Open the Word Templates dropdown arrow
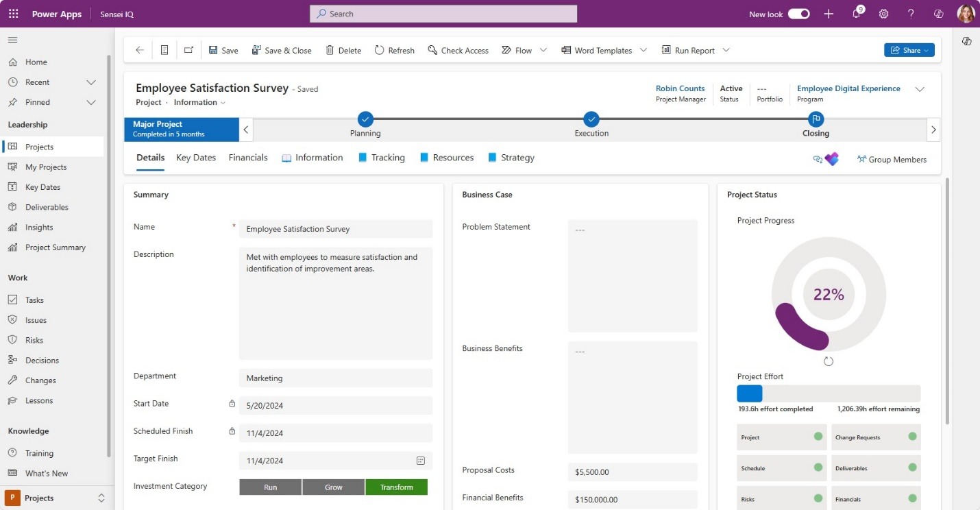 (x=644, y=50)
